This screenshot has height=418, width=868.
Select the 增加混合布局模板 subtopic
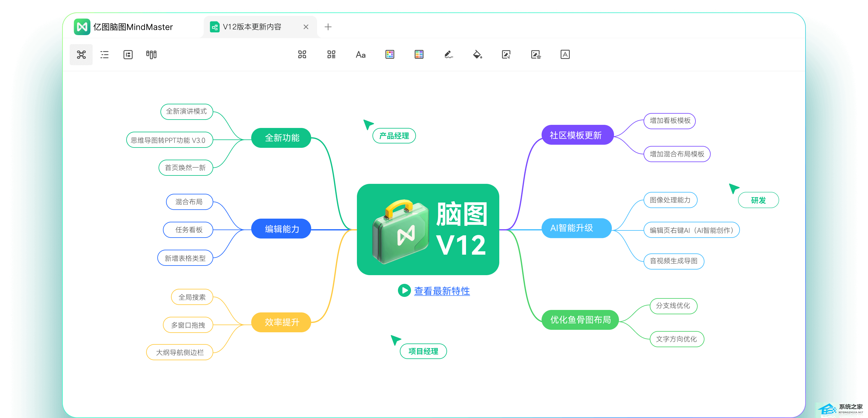tap(677, 154)
